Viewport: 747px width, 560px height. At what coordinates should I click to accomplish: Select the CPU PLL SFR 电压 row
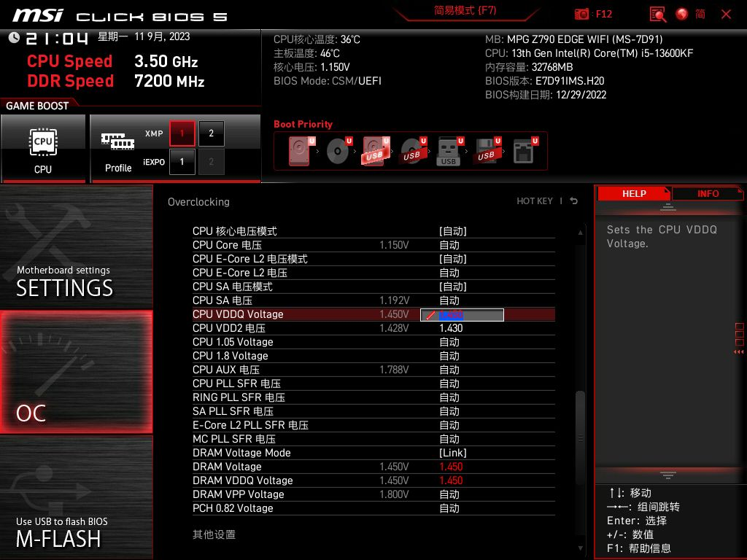coord(373,384)
